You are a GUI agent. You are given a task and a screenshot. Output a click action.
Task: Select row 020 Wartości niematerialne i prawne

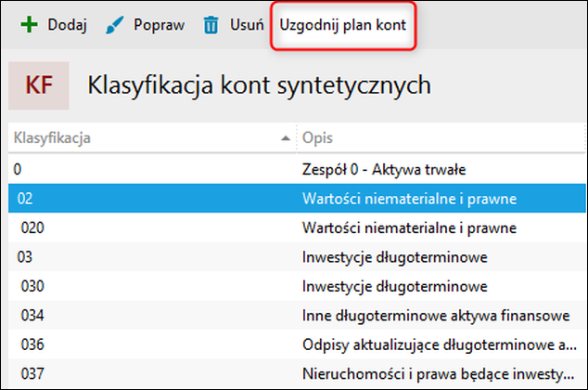coord(297,227)
